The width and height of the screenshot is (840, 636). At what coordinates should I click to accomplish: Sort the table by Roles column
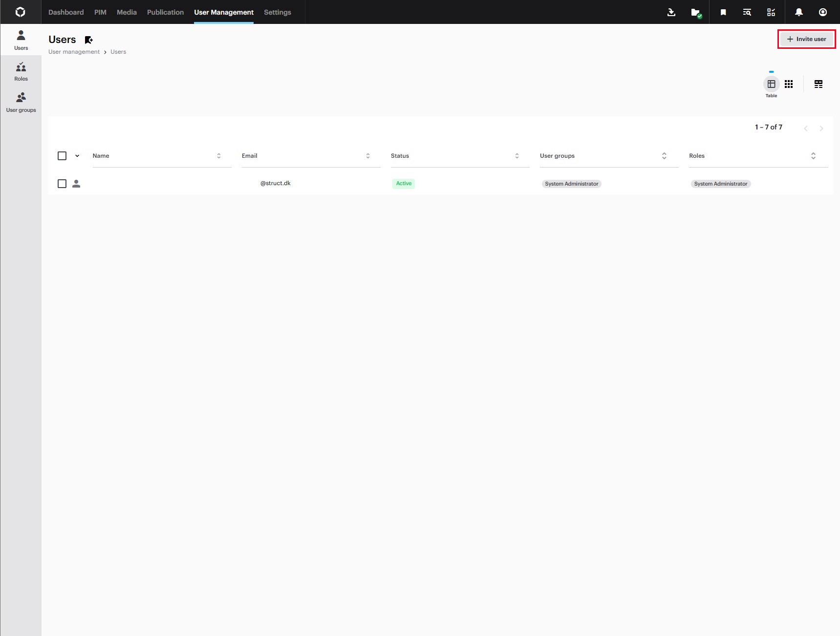pos(813,156)
